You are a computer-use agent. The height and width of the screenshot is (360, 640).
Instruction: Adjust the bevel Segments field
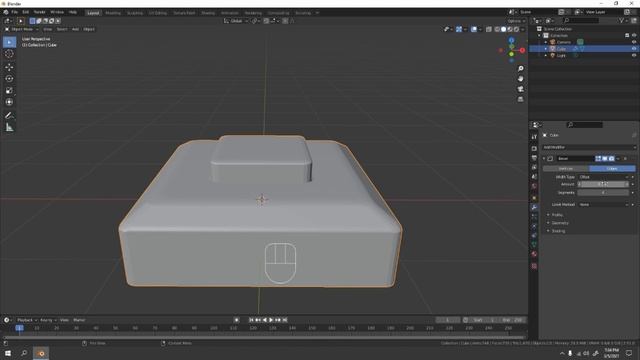604,193
